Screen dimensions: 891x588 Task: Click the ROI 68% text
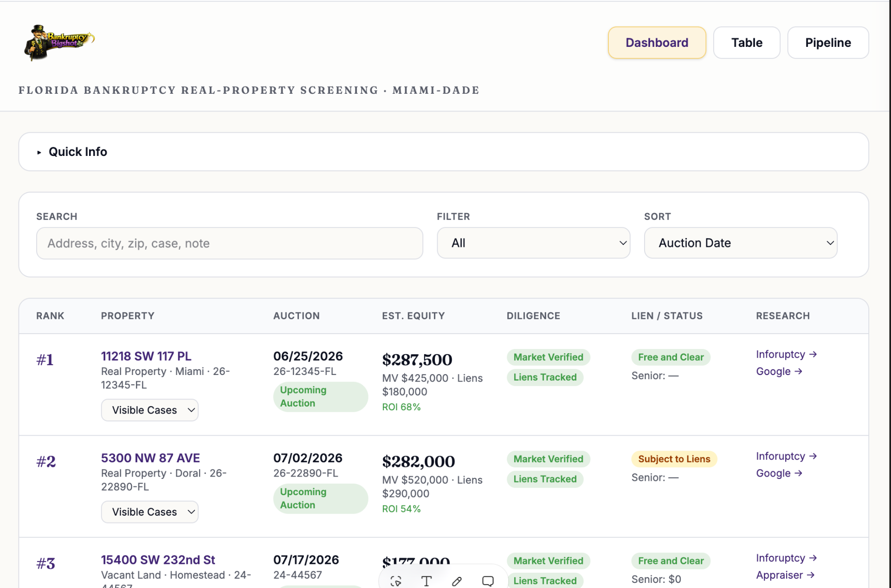[x=401, y=407]
